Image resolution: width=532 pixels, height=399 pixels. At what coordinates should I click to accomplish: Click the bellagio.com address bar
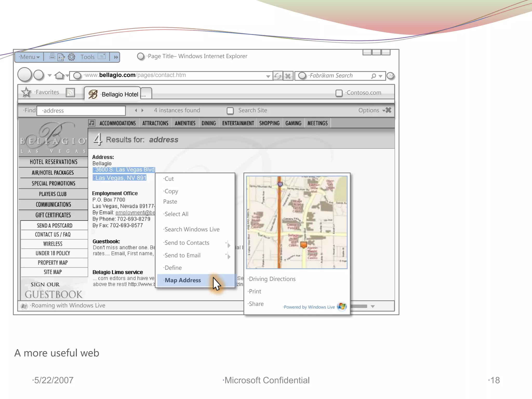[x=171, y=76]
